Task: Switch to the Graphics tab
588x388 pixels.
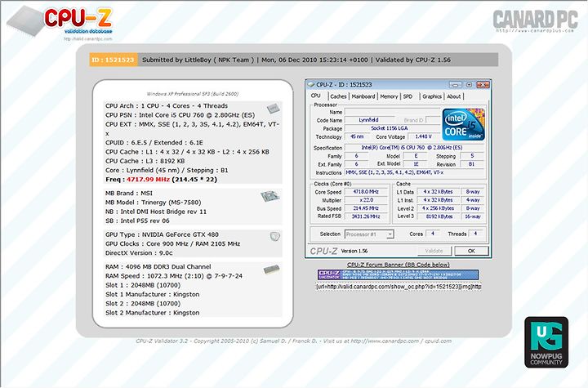Action: [x=432, y=96]
